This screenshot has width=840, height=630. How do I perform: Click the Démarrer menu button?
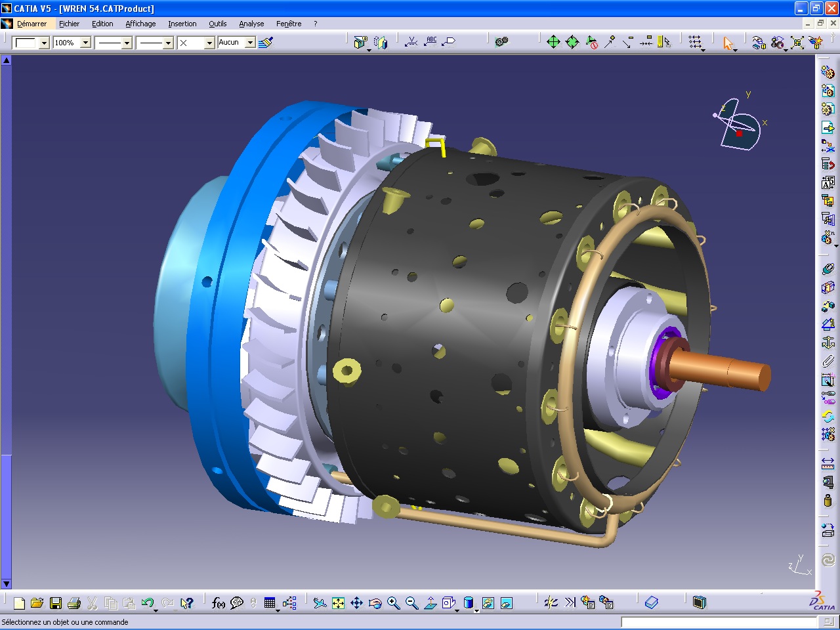[32, 24]
